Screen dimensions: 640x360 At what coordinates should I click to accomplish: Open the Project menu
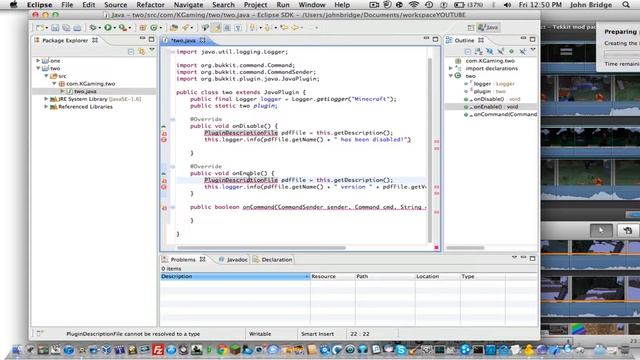(x=256, y=5)
